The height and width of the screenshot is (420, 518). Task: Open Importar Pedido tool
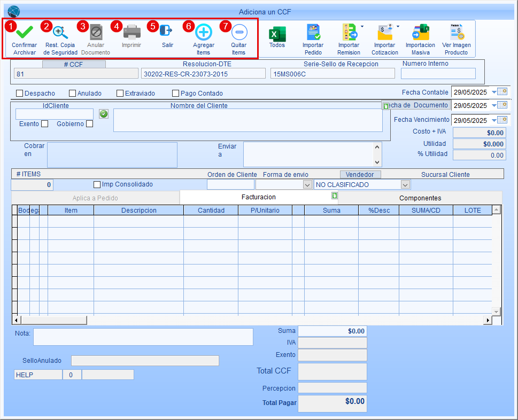pyautogui.click(x=313, y=32)
